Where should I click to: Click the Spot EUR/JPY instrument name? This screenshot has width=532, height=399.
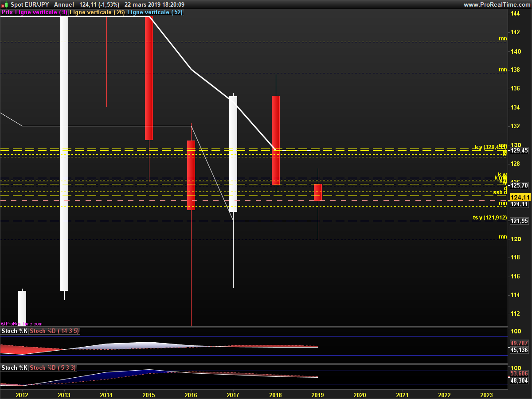click(x=30, y=4)
